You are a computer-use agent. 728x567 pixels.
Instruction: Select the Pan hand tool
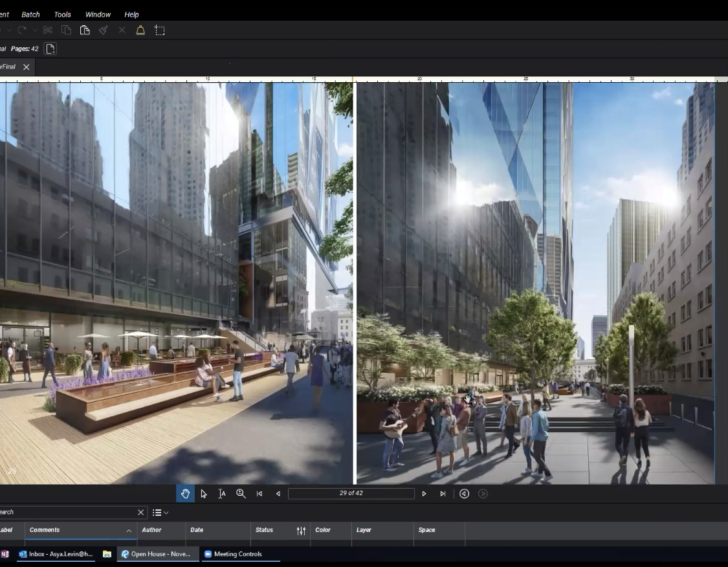point(185,494)
